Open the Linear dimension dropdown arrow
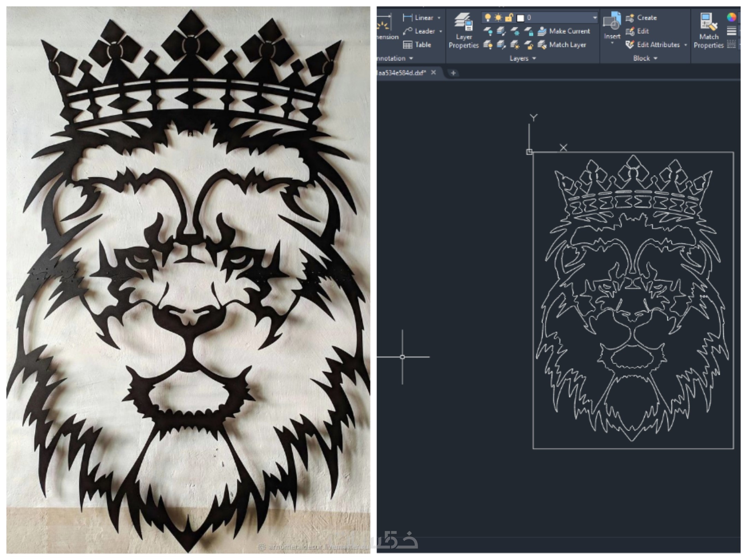 (439, 18)
